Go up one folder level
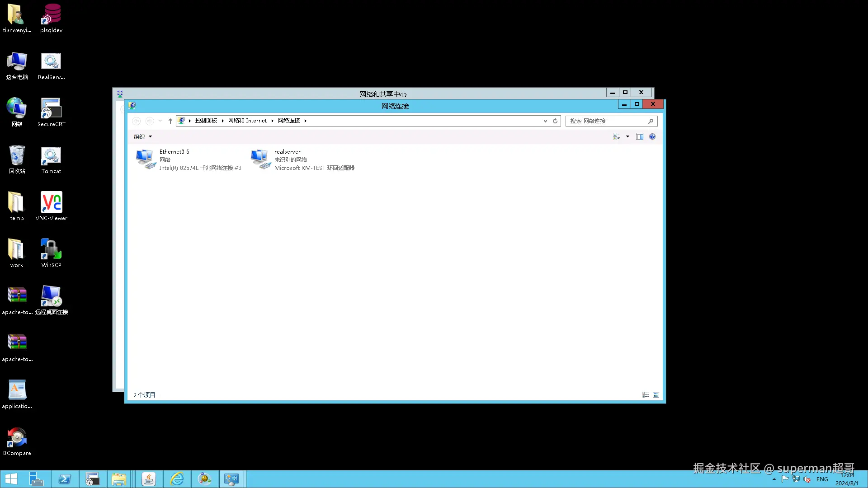The height and width of the screenshot is (488, 868). coord(170,121)
